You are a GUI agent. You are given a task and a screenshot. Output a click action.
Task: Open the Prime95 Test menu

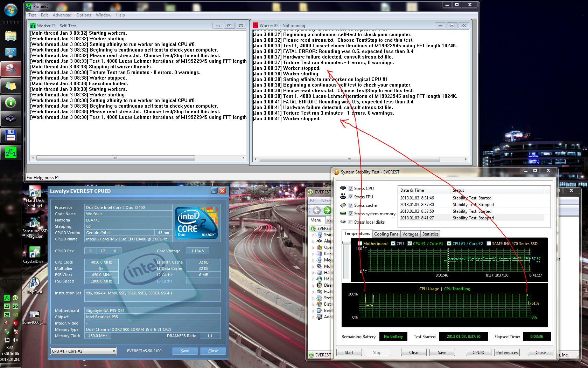pos(32,15)
